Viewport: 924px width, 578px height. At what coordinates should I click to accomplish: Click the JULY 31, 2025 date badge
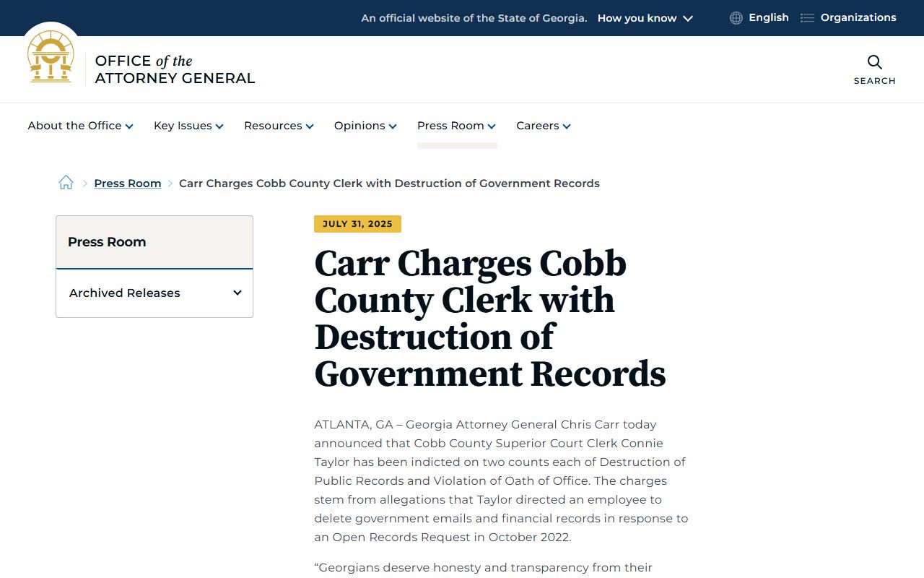(357, 224)
